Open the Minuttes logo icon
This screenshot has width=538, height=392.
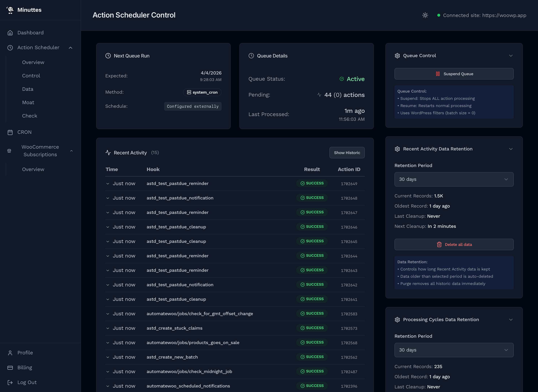point(10,10)
